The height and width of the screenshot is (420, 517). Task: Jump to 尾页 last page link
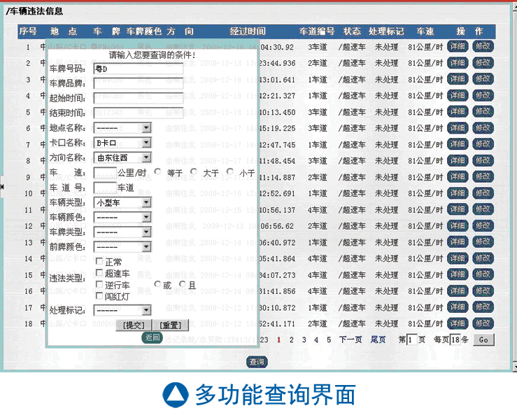(x=378, y=339)
